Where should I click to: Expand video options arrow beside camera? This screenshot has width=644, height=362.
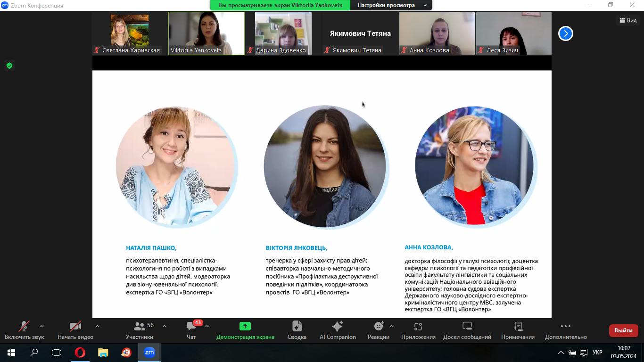tap(98, 326)
